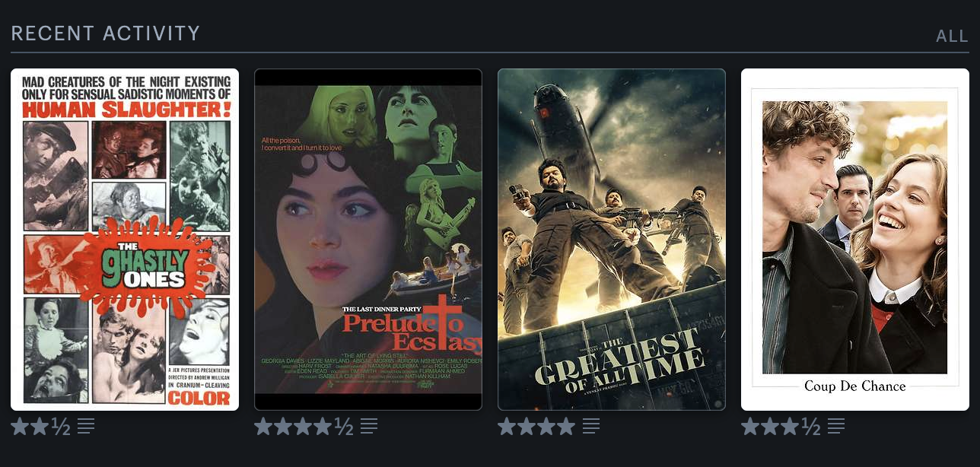The image size is (980, 467).
Task: Click the 'HUMAN SLAUGHTER!' red headline on poster
Action: pyautogui.click(x=125, y=110)
